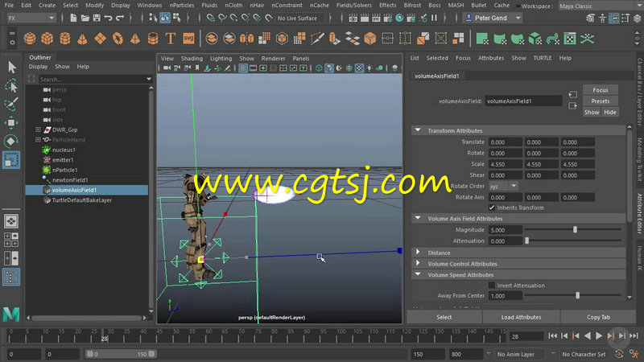Open the nParticles menu
The width and height of the screenshot is (644, 362).
[182, 6]
